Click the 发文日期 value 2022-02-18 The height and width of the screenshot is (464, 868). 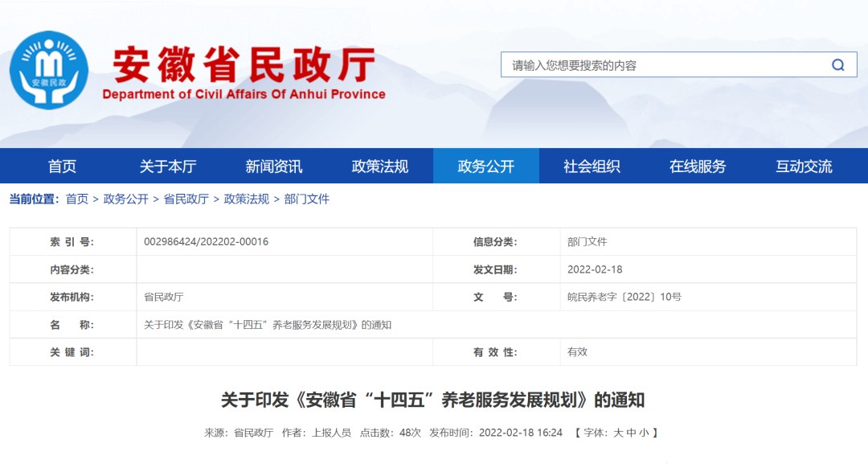[x=595, y=269]
